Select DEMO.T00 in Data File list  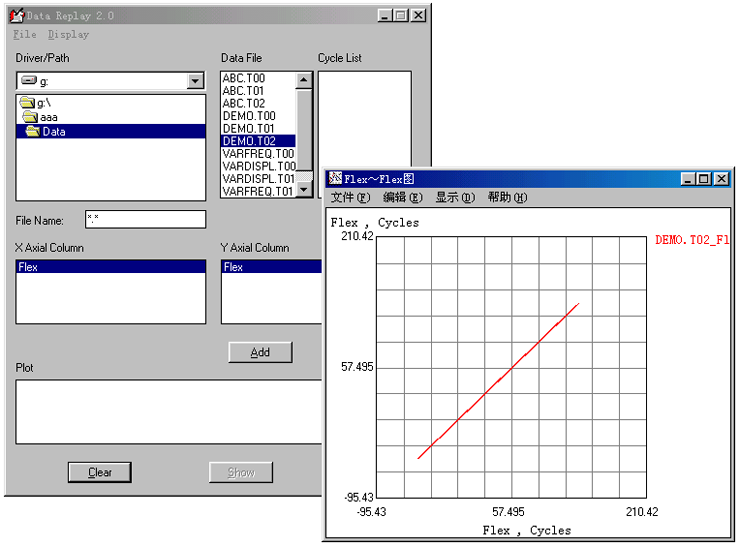pyautogui.click(x=259, y=116)
